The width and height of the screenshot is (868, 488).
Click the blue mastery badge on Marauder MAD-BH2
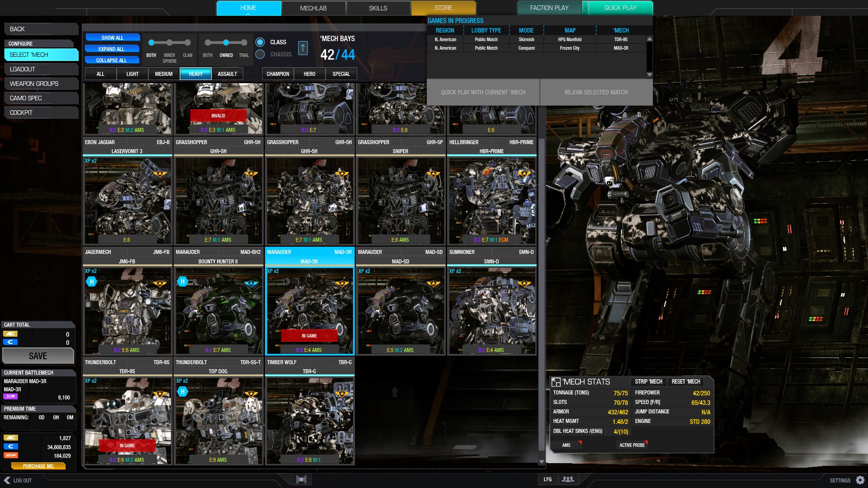coord(251,284)
